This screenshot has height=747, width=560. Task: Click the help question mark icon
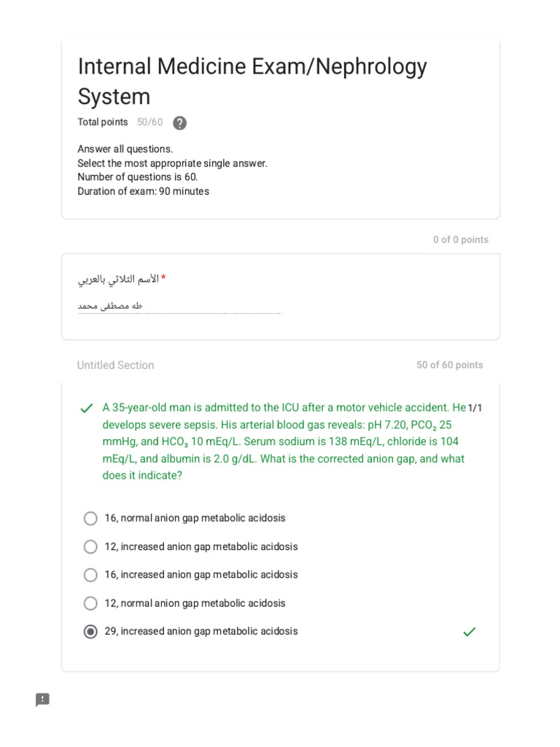(x=179, y=123)
